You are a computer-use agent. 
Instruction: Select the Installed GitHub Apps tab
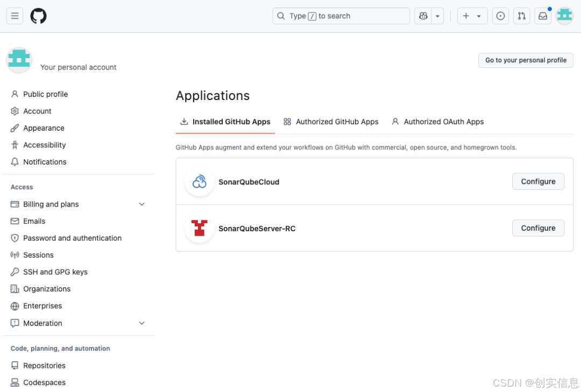(x=225, y=122)
